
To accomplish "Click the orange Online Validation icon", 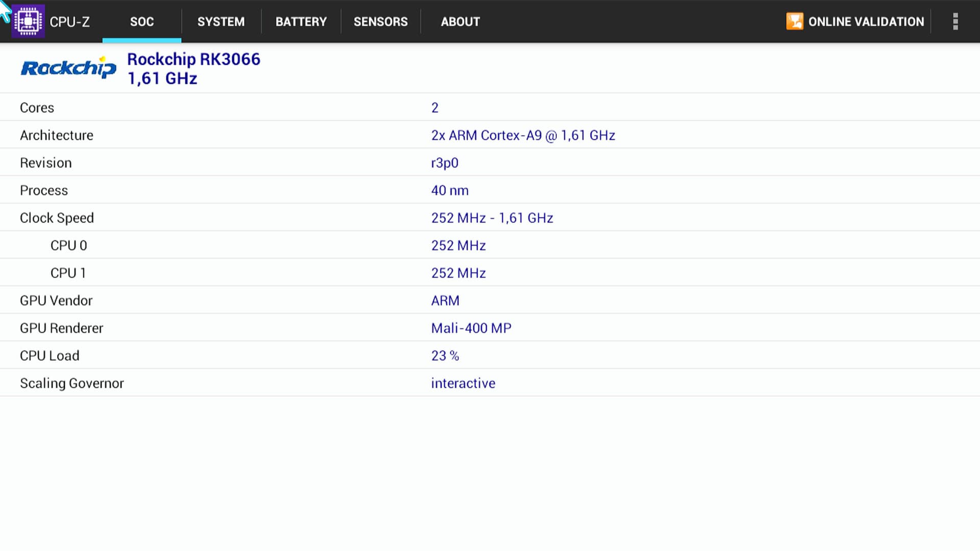I will point(794,21).
